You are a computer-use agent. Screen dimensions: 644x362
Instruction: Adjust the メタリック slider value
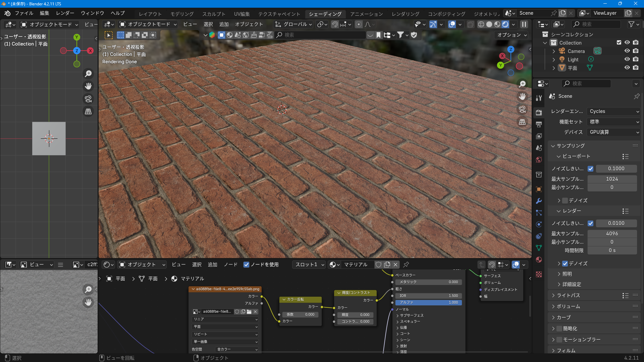pos(429,282)
